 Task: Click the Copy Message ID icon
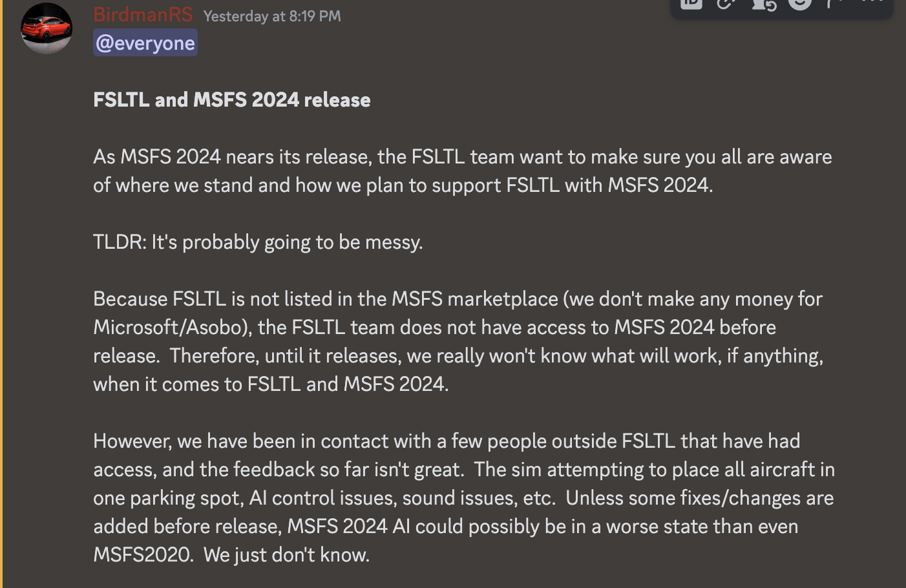pos(691,4)
